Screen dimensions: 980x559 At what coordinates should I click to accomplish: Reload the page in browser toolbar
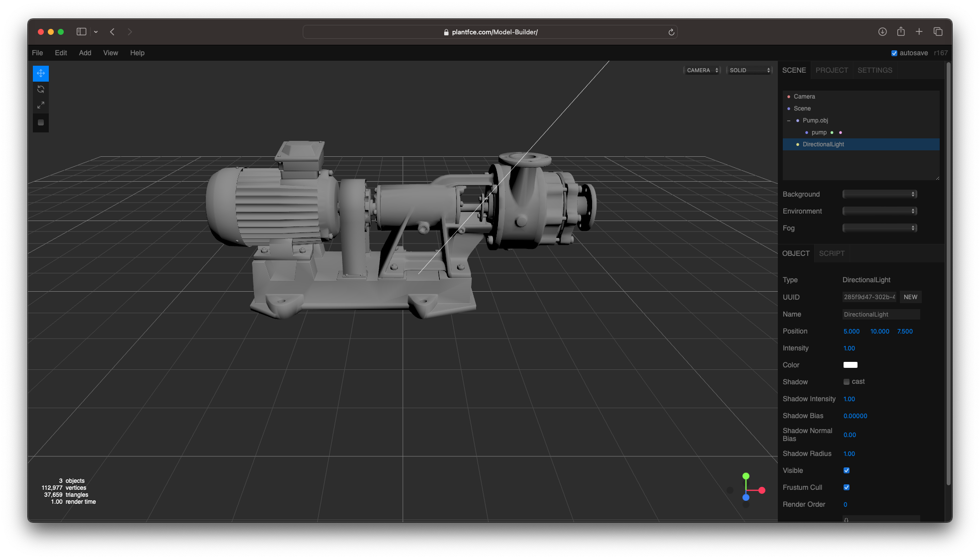pyautogui.click(x=671, y=32)
